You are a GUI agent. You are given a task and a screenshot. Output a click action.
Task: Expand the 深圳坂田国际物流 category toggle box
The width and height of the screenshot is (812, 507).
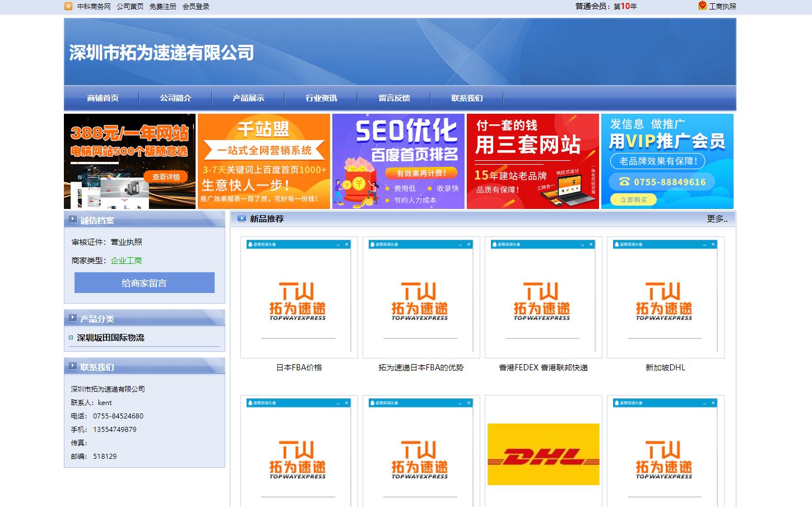pyautogui.click(x=71, y=338)
